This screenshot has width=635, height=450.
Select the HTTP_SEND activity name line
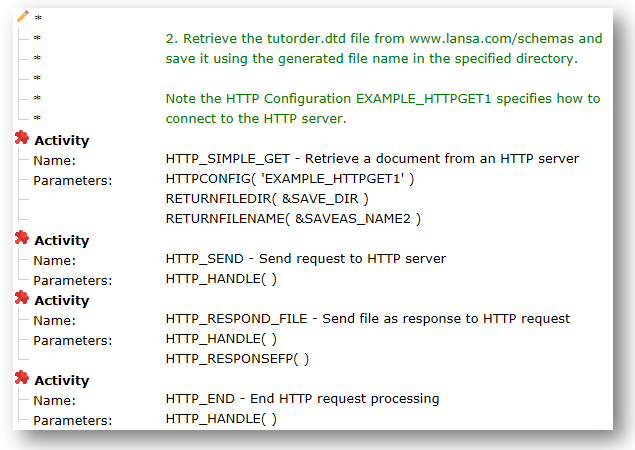[305, 259]
